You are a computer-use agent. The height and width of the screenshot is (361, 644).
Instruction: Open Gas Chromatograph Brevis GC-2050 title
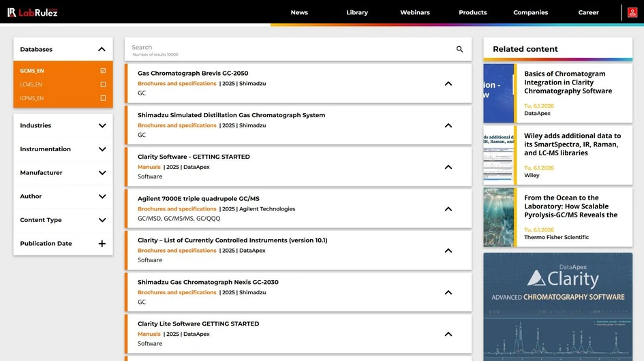click(x=193, y=73)
